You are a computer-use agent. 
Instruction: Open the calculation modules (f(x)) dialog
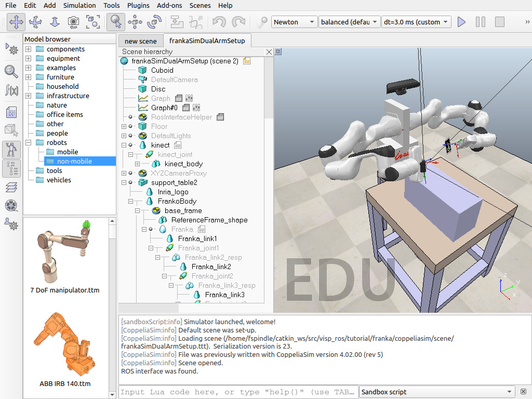click(11, 90)
